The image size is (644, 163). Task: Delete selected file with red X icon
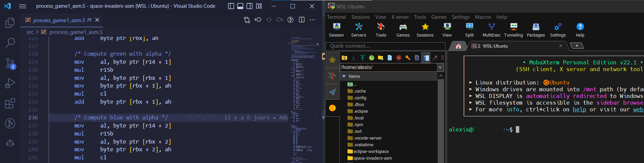[399, 58]
